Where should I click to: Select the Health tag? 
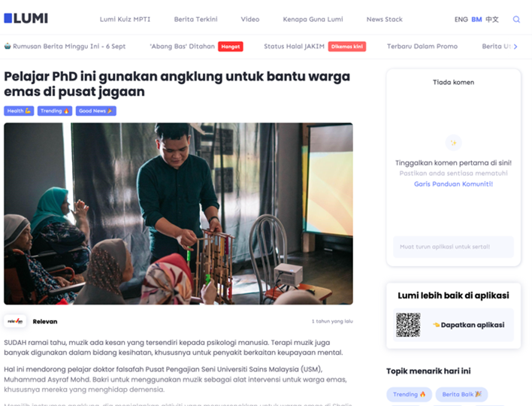[x=19, y=111]
